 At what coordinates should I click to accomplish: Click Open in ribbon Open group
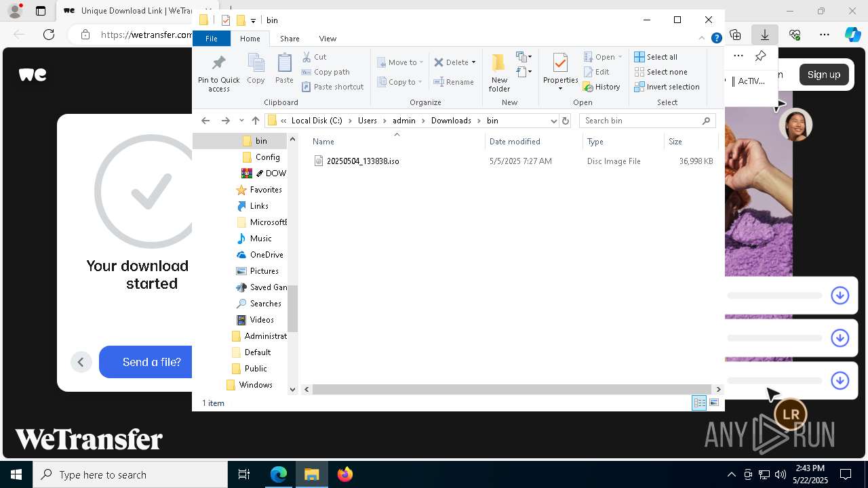[602, 57]
